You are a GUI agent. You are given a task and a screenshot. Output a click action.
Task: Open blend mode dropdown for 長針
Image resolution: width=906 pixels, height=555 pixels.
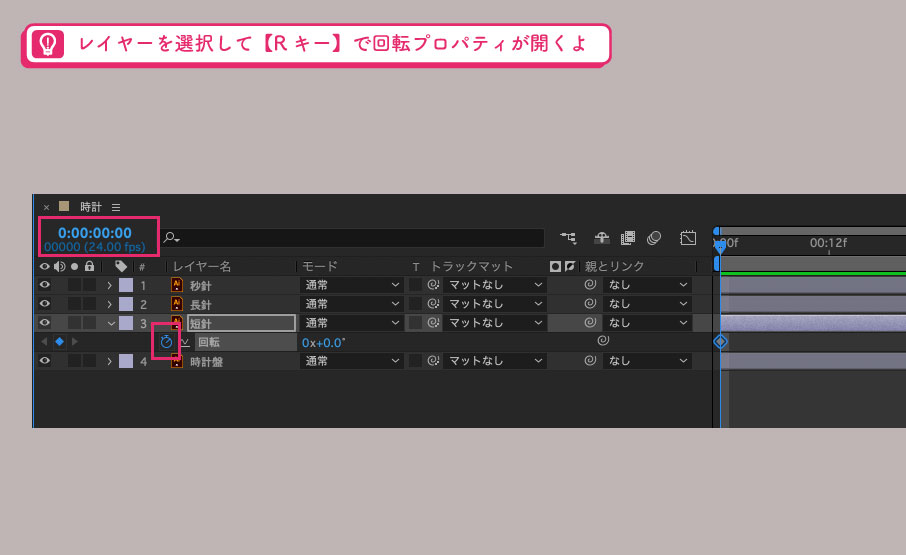(351, 304)
